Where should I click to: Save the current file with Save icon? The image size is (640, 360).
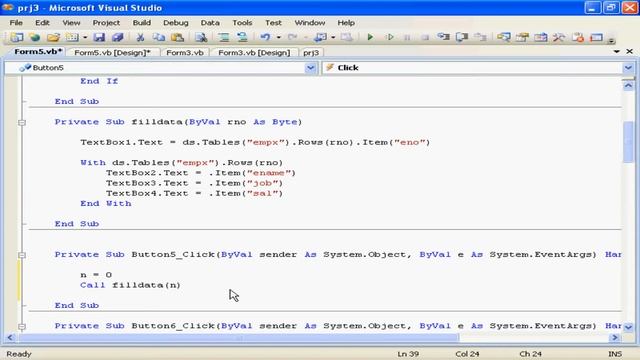(x=99, y=38)
